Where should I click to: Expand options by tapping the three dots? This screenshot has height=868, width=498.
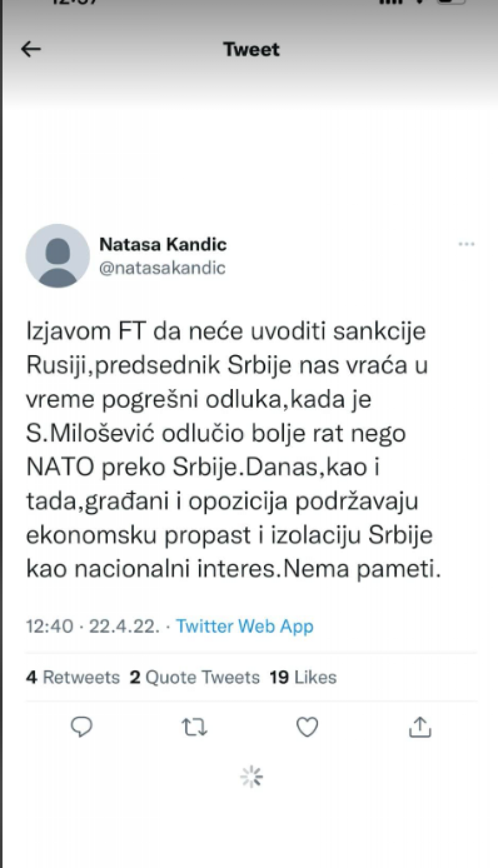coord(466,243)
